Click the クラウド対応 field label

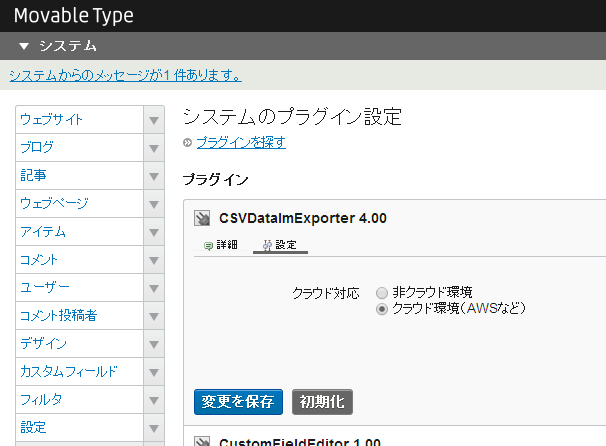[x=326, y=293]
